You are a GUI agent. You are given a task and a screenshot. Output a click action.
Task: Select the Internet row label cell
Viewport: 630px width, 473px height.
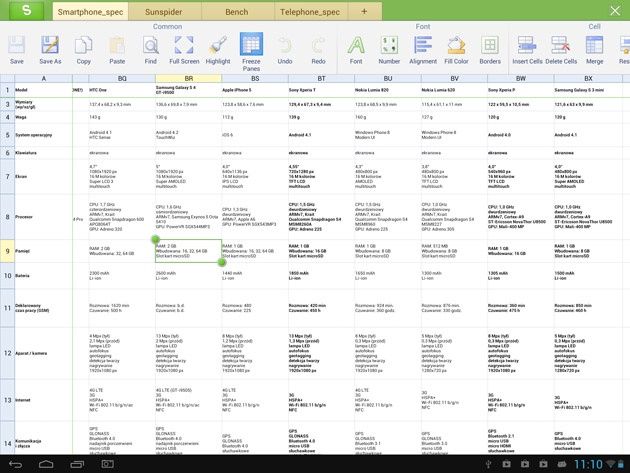(x=43, y=400)
